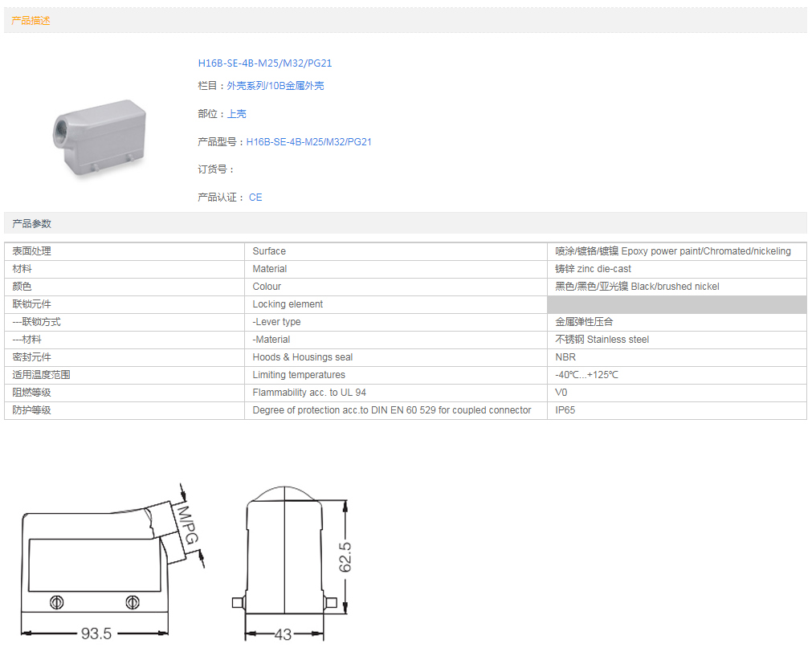Click the 93.5 width dimension label
Screen dimensions: 812x672
[96, 633]
